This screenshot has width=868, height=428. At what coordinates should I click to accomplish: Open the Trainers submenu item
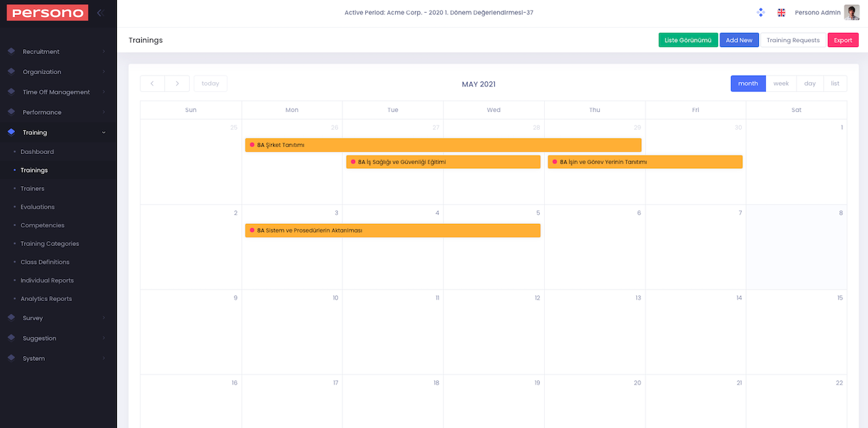coord(32,188)
